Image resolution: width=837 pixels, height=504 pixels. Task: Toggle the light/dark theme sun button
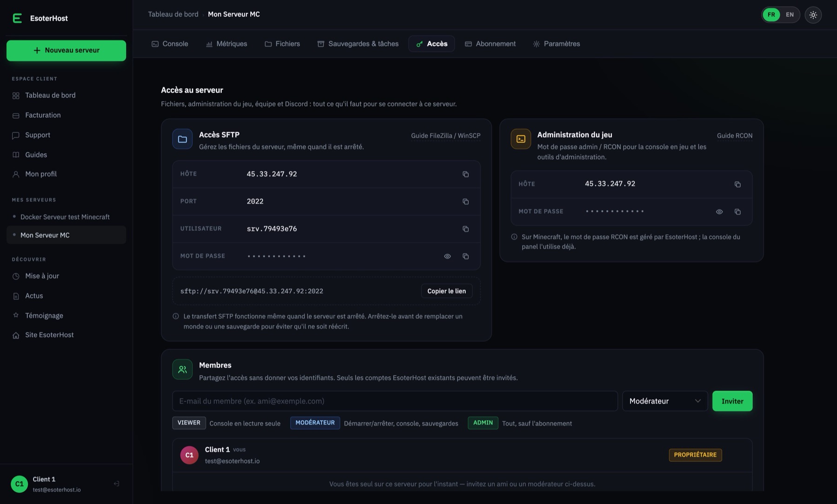coord(813,15)
